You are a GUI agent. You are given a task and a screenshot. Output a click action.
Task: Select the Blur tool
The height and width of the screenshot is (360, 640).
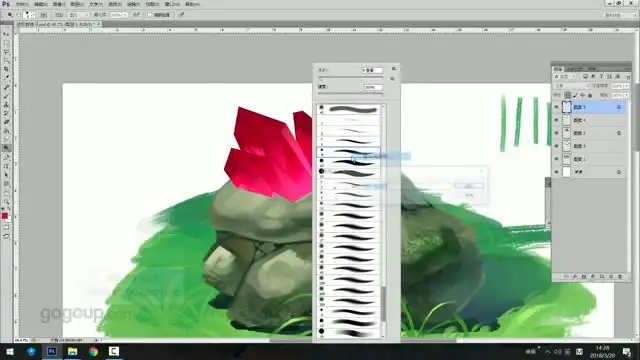point(6,139)
